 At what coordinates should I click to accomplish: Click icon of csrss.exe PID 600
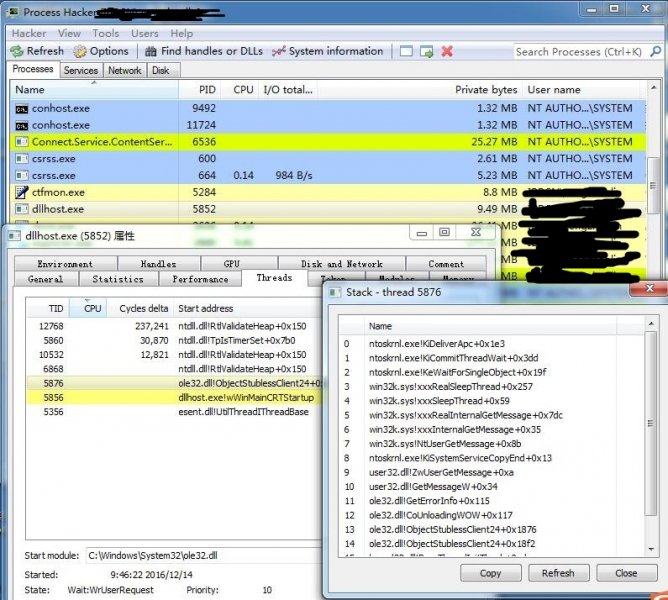22,159
